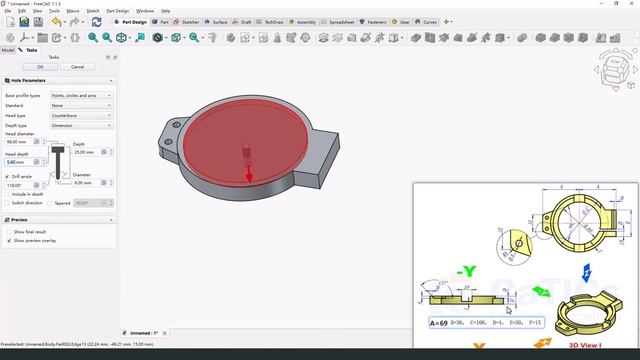Viewport: 640px width, 360px height.
Task: Open the standard views dropdown arrow
Action: click(130, 38)
